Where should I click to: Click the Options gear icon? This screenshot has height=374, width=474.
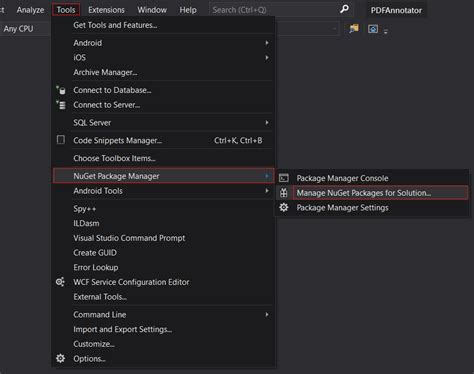pos(60,358)
